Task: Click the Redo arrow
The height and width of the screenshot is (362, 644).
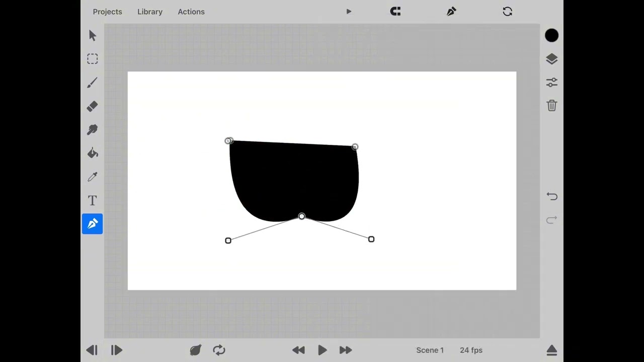Action: coord(551,220)
